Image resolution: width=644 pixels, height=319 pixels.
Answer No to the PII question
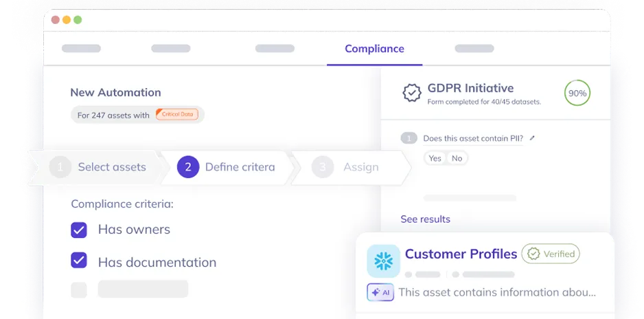coord(457,158)
